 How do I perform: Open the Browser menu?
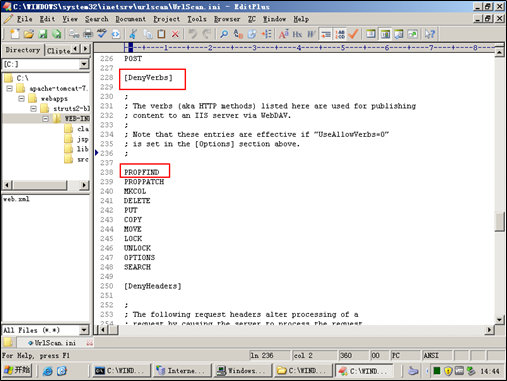click(227, 19)
